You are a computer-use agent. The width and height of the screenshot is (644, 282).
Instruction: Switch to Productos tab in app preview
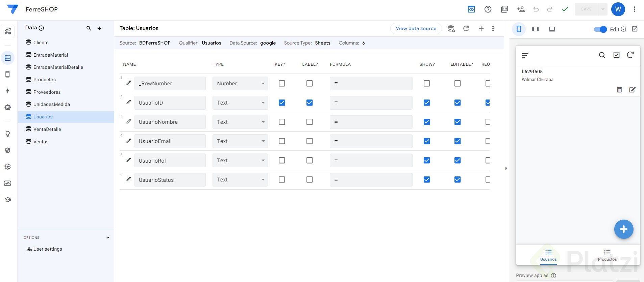(607, 255)
